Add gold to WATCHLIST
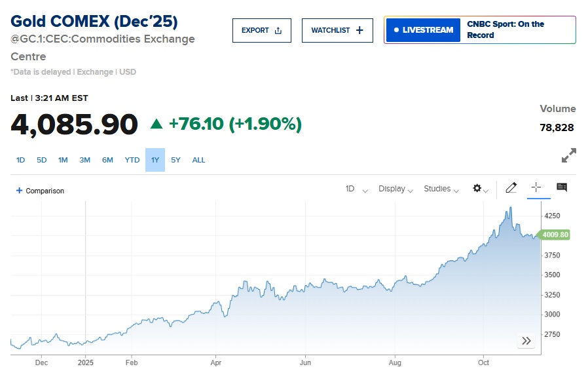The image size is (588, 369). [337, 30]
